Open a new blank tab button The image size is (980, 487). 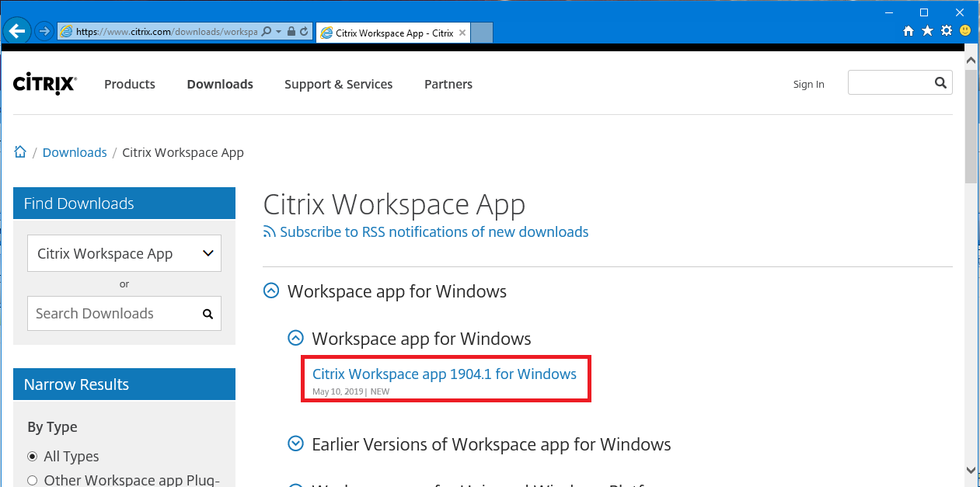(x=482, y=33)
